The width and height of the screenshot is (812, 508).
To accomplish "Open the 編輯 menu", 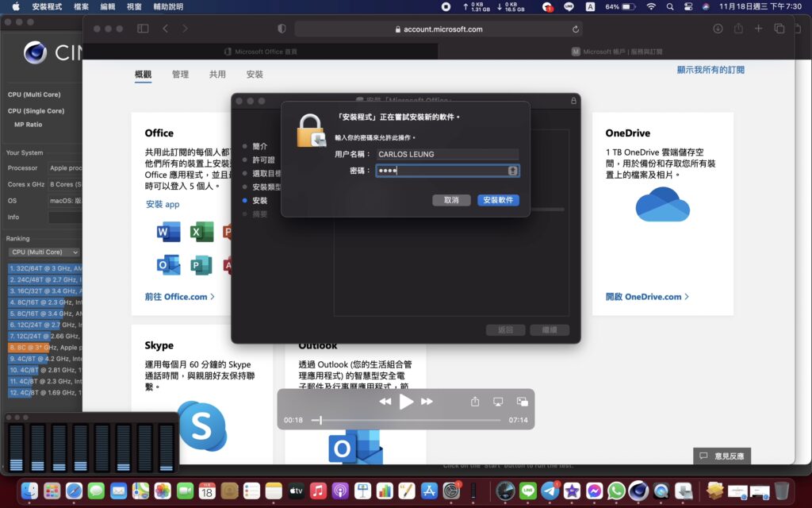I will 108,6.
